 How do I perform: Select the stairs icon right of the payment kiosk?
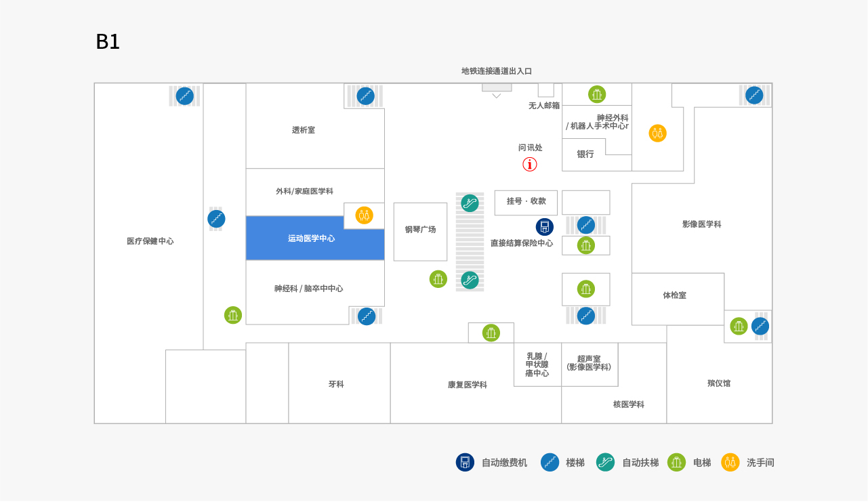586,225
